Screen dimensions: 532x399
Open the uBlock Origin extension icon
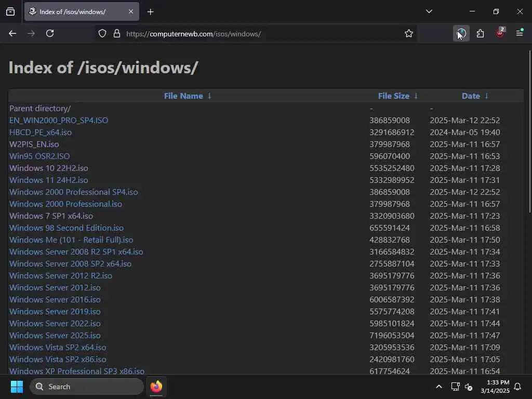tap(500, 33)
